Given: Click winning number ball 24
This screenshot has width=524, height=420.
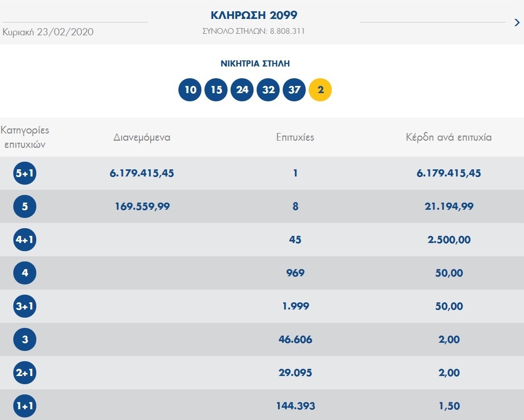Looking at the screenshot, I should pyautogui.click(x=242, y=90).
